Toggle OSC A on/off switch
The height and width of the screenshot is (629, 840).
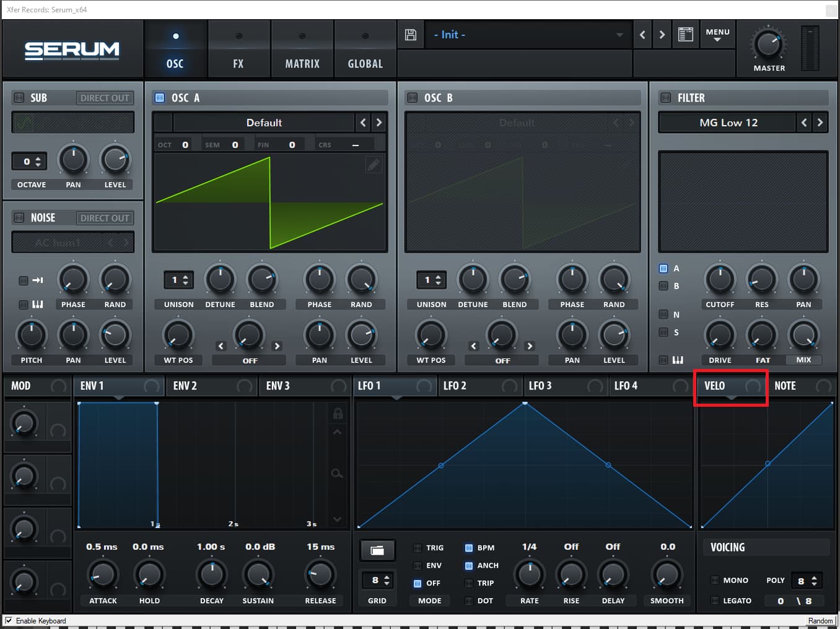click(160, 98)
